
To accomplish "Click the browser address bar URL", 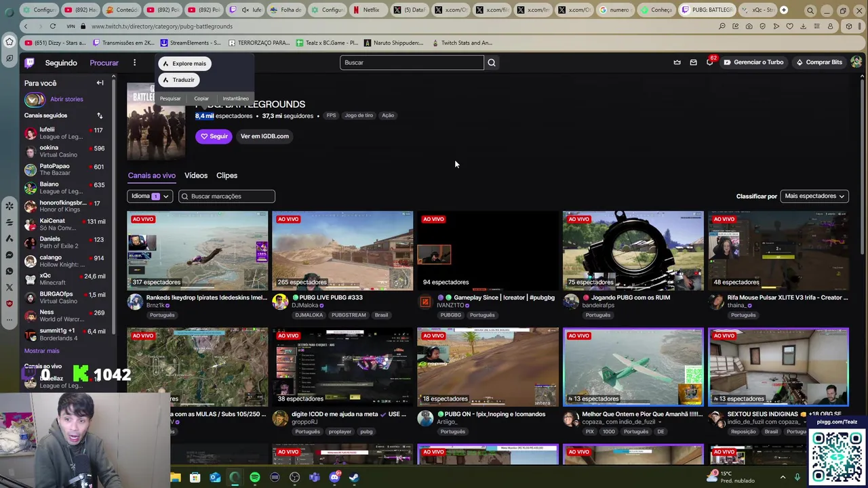I will pyautogui.click(x=162, y=26).
